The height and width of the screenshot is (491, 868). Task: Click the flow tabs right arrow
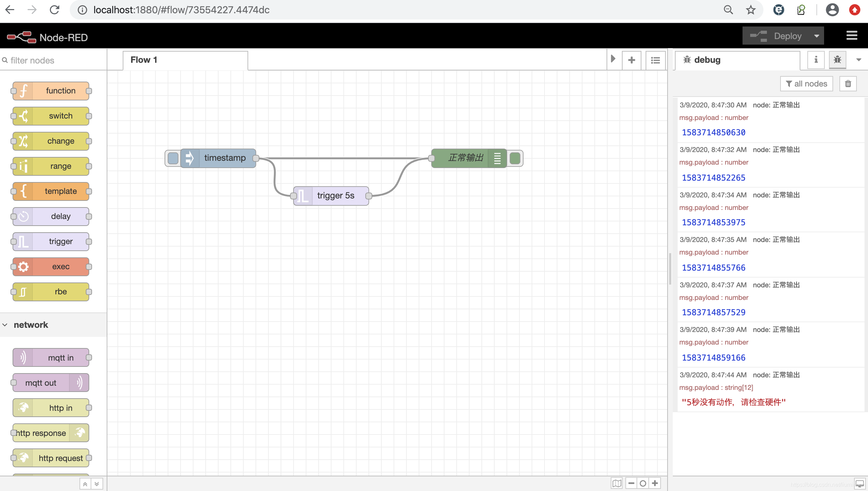614,59
